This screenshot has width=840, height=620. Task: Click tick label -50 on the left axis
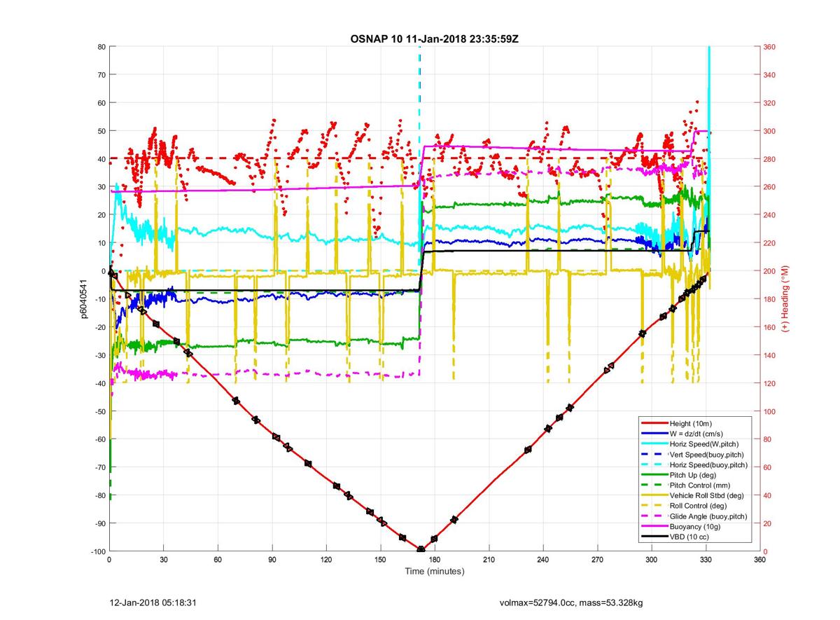pyautogui.click(x=99, y=411)
